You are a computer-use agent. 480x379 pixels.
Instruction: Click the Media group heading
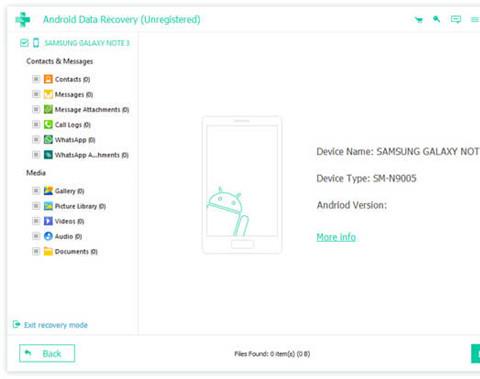pyautogui.click(x=36, y=173)
